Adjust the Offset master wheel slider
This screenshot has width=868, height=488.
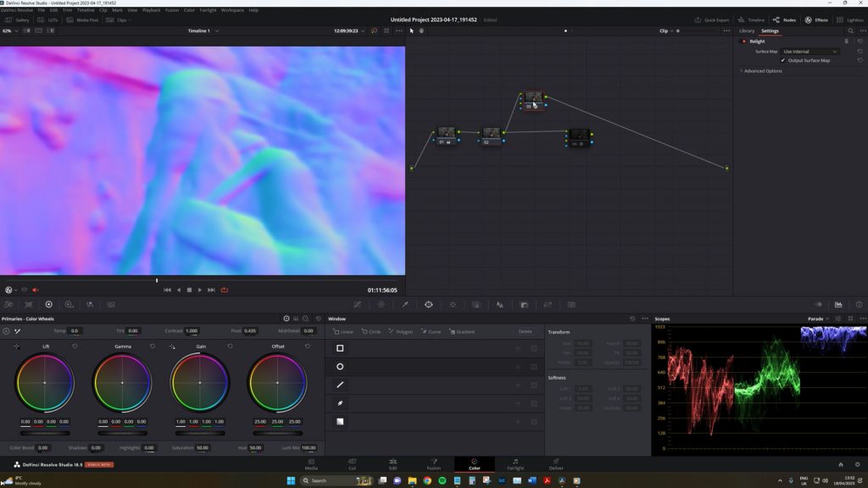pyautogui.click(x=277, y=433)
